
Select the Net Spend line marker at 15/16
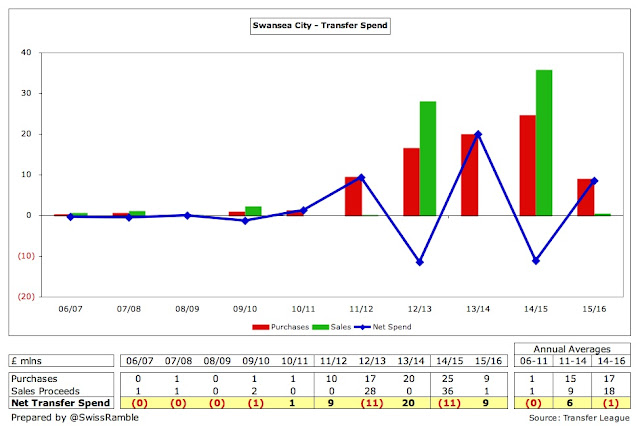point(594,181)
